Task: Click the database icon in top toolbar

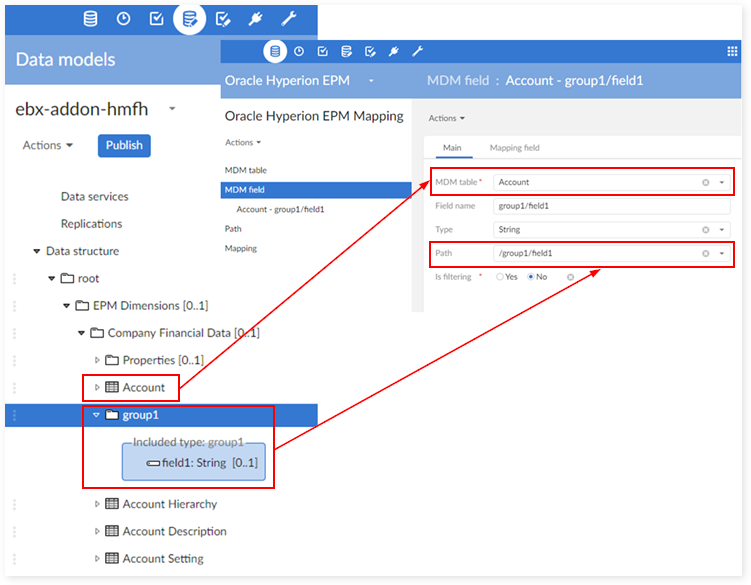Action: pos(90,19)
